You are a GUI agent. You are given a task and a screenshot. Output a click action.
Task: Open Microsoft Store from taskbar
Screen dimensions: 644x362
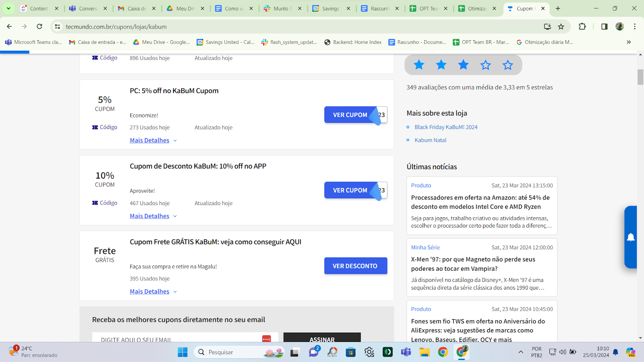351,352
